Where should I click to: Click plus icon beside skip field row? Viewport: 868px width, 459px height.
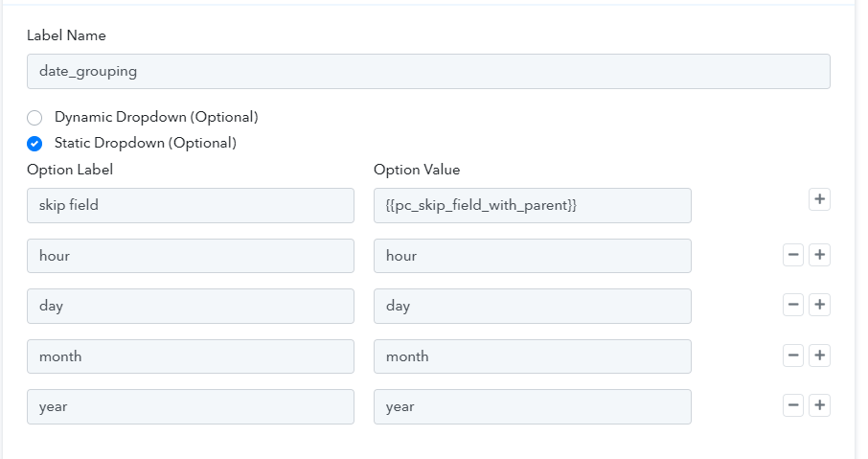[x=819, y=199]
